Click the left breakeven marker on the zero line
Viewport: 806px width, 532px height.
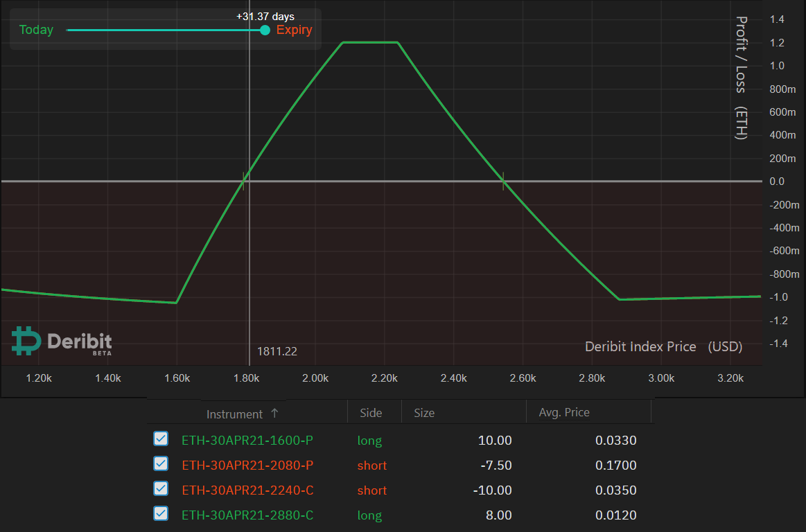244,181
